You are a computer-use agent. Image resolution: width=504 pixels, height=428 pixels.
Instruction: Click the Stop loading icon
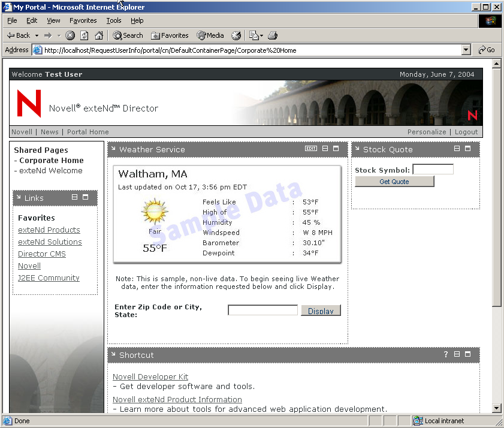[x=70, y=35]
